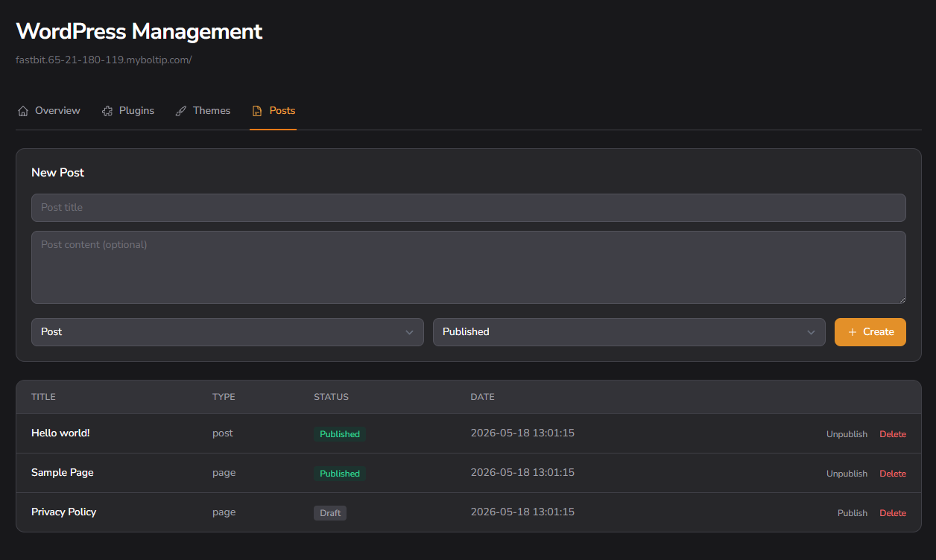The image size is (936, 560).
Task: Open the fastbit site URL link
Action: [x=104, y=60]
